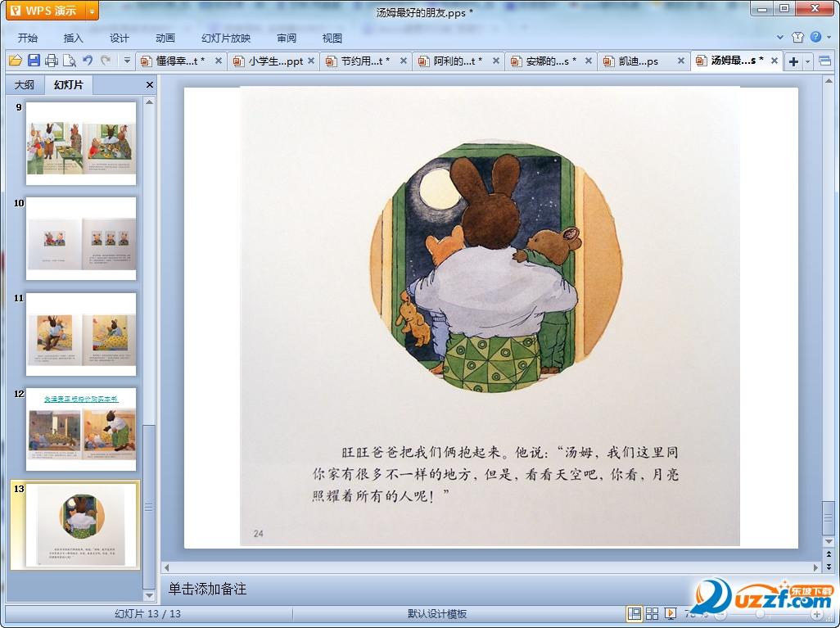Click the slide editor scroll up arrow
The width and height of the screenshot is (840, 628).
point(829,81)
